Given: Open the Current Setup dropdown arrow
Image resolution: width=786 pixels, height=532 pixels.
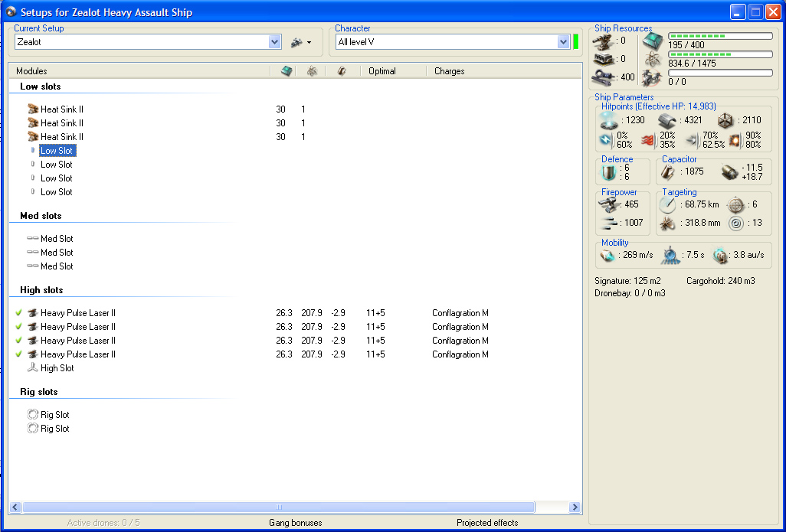Looking at the screenshot, I should 274,42.
